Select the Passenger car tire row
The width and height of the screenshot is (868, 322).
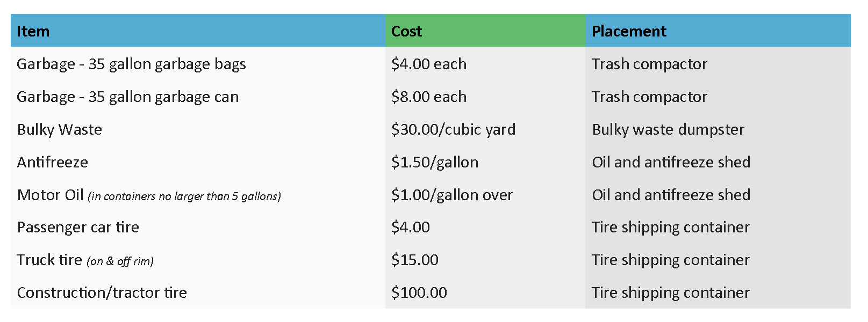tap(78, 227)
